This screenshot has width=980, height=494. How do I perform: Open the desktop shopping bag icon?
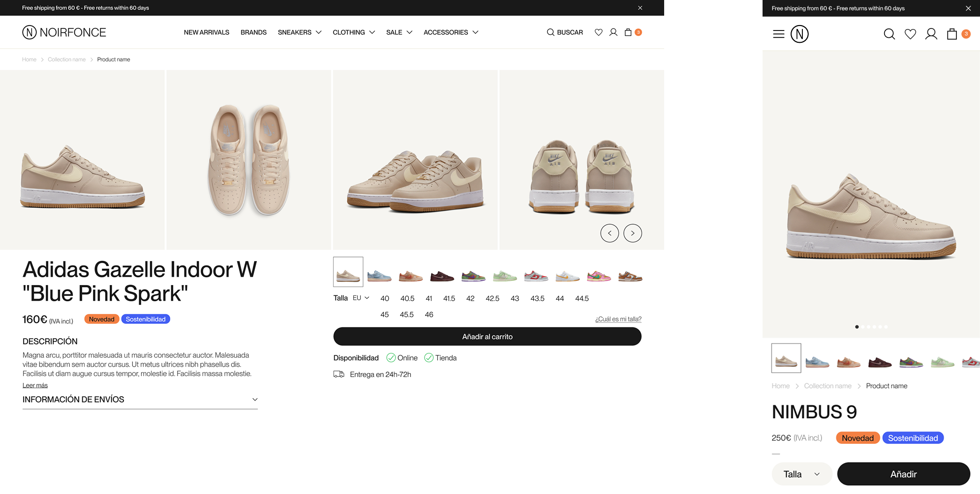click(x=628, y=32)
